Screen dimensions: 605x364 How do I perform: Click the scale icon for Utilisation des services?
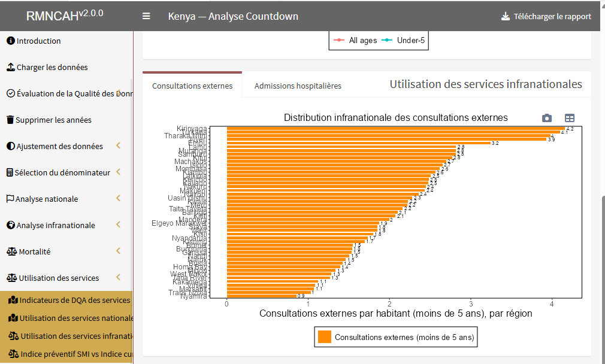pos(11,278)
